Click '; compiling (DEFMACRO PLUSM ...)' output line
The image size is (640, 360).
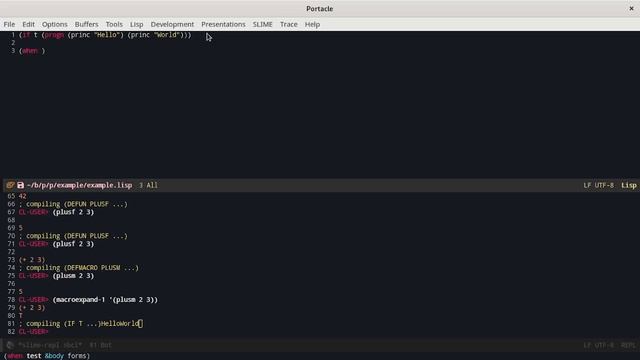pyautogui.click(x=78, y=268)
